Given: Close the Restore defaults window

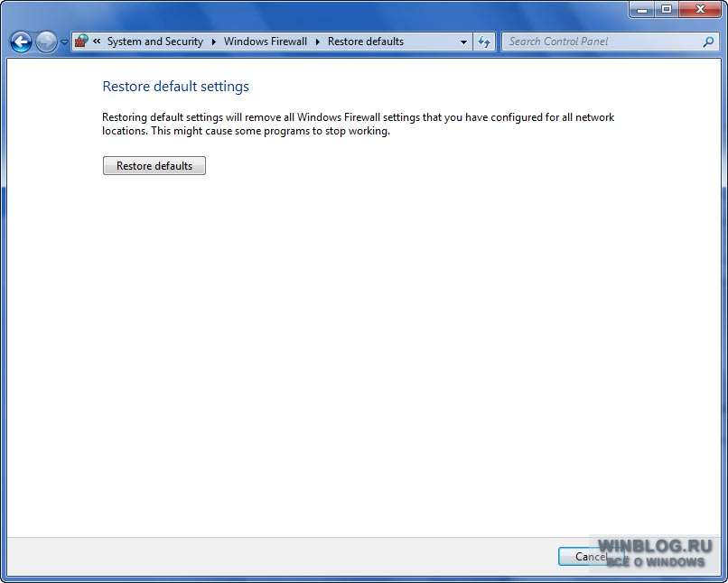Looking at the screenshot, I should (x=700, y=9).
